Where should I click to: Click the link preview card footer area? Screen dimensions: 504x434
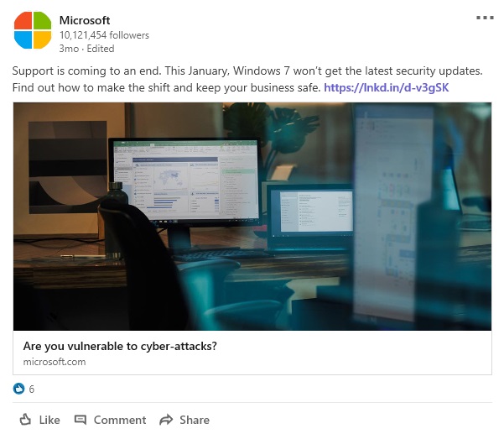point(252,353)
